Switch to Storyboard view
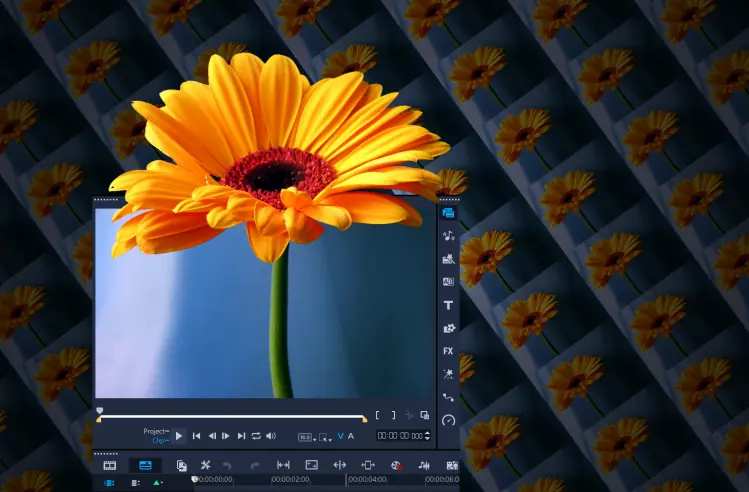Viewport: 749px width, 492px height. point(110,465)
